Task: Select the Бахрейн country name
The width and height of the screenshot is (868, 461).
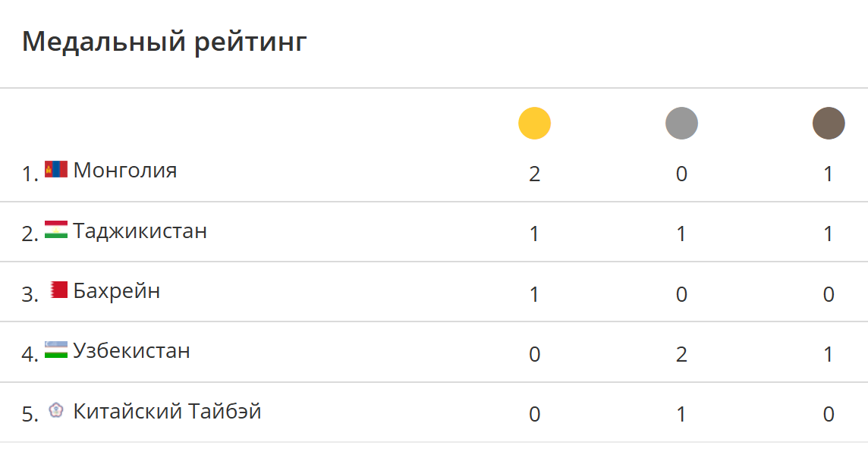Action: [x=117, y=290]
